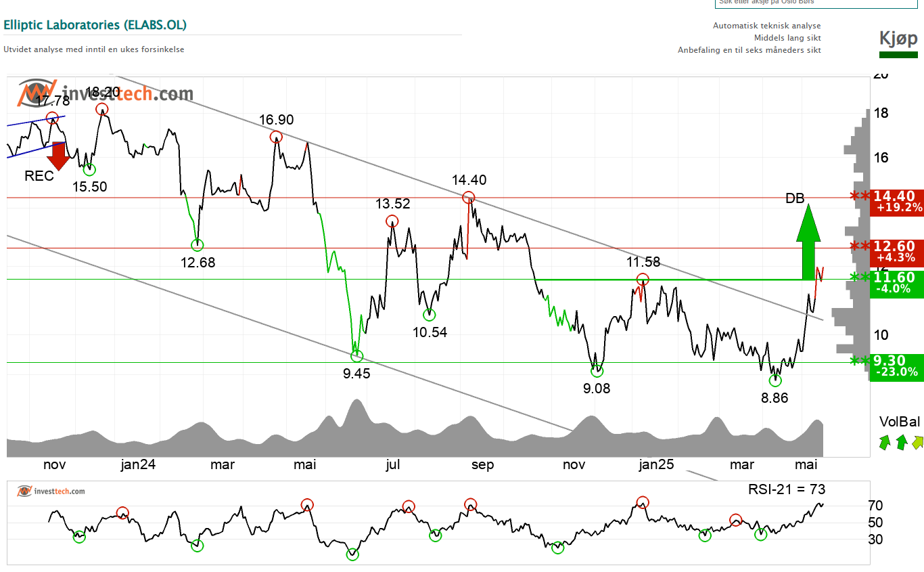Viewport: 924px width, 572px height.
Task: Click the Elliptic Laboratories (ELABS.OL) title
Action: pos(95,25)
